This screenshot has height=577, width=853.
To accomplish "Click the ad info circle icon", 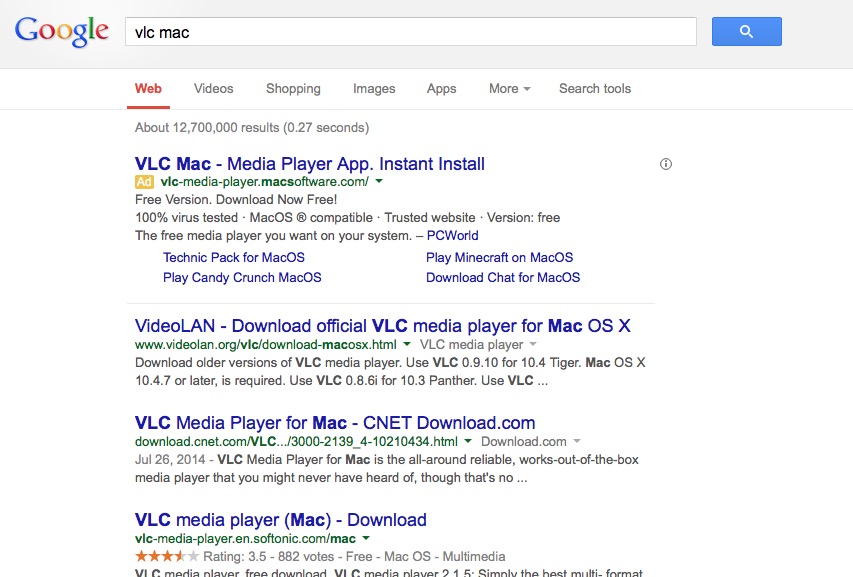I will [666, 164].
